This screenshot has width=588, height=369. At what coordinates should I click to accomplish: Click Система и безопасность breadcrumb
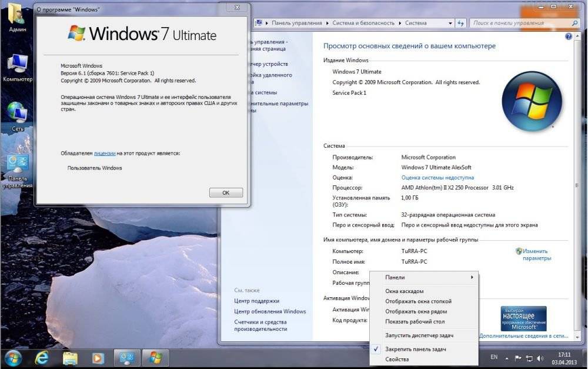coord(363,23)
